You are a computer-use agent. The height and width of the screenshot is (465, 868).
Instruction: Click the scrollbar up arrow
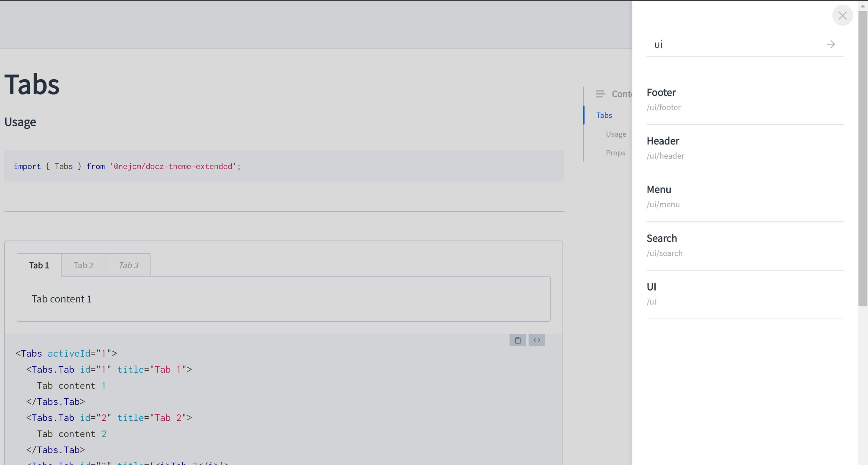pyautogui.click(x=863, y=6)
